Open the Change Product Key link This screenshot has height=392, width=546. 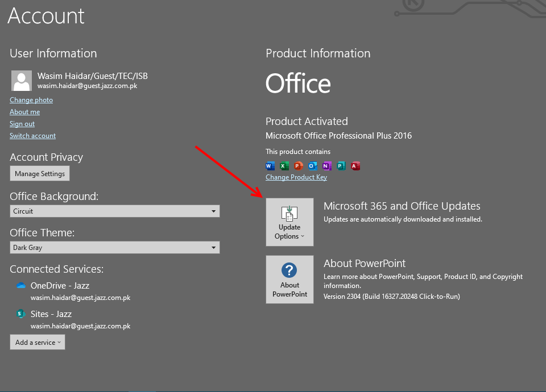coord(296,177)
